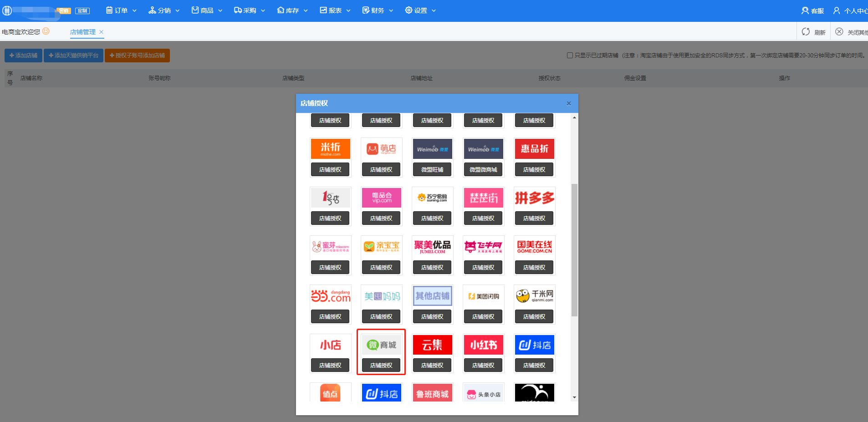Click the 美团闪购 platform logo
This screenshot has height=422, width=868.
coord(483,296)
